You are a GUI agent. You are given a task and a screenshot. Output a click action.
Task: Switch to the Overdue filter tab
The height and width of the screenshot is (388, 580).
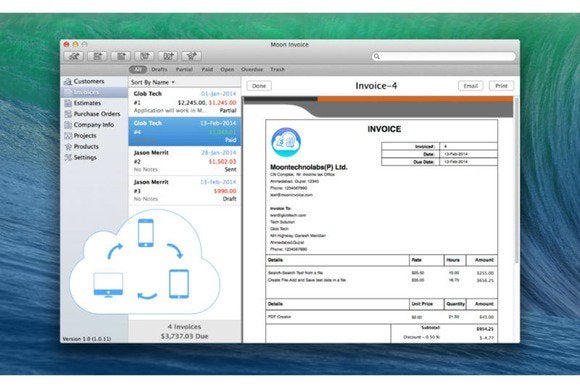[252, 70]
